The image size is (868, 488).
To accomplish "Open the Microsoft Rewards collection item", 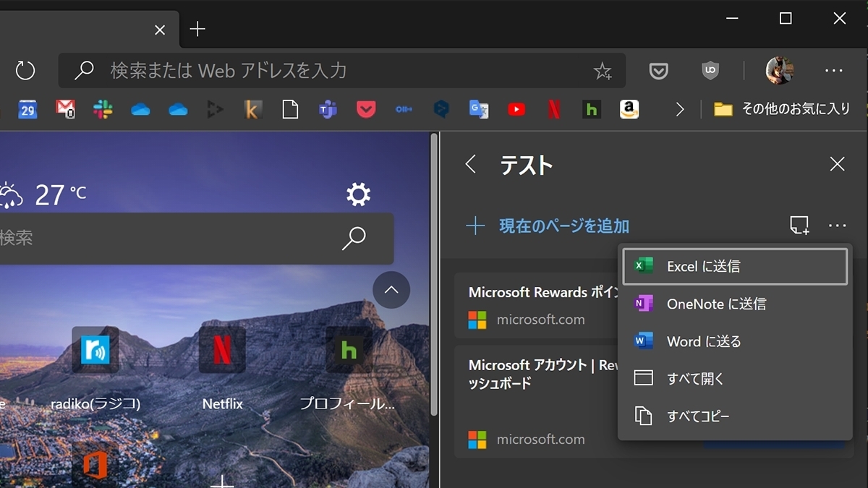I will pyautogui.click(x=536, y=305).
